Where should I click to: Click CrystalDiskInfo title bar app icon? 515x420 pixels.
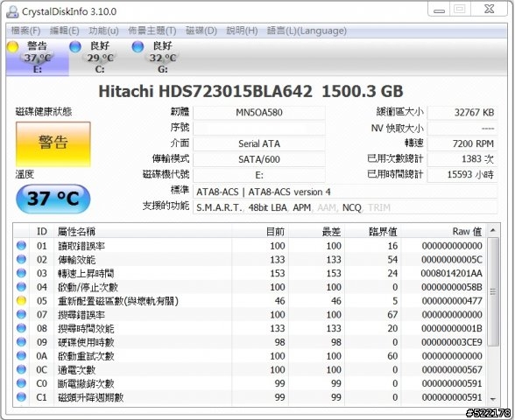pyautogui.click(x=12, y=11)
